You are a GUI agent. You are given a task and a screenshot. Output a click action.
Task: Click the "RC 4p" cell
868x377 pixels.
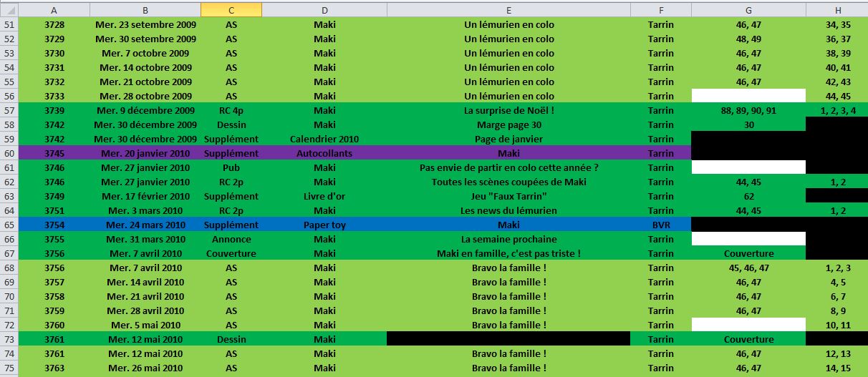tap(231, 110)
